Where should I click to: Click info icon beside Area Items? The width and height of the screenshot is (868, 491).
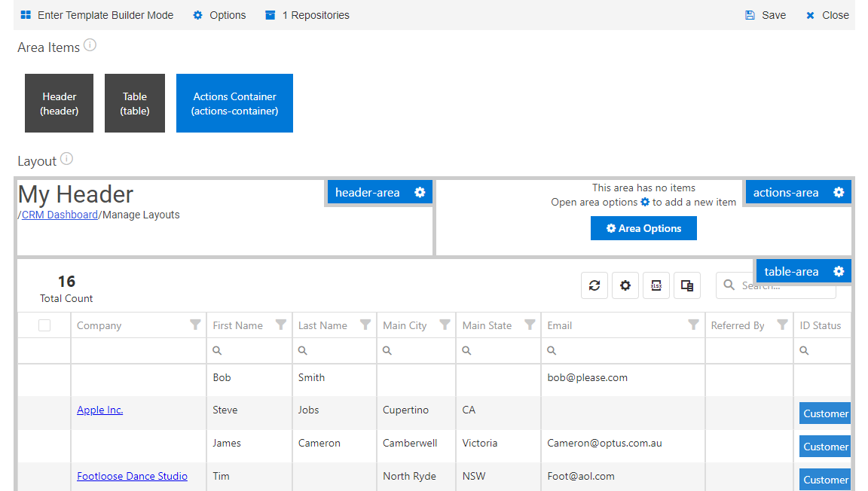90,45
